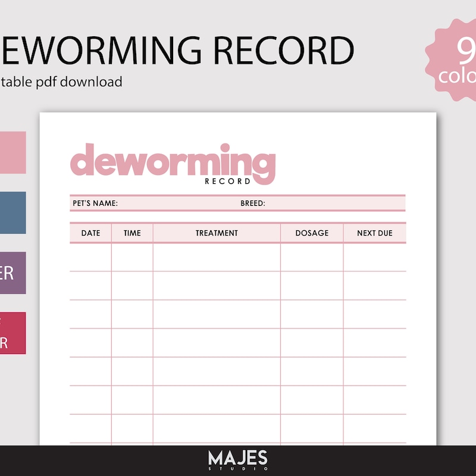Screen dimensions: 476x476
Task: Click the 'pdf download' subtitle text
Action: coord(79,82)
